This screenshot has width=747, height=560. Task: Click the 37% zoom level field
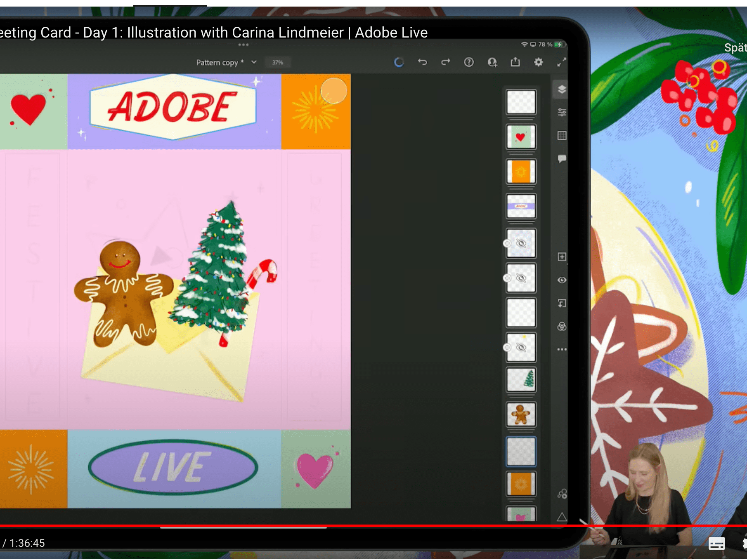coord(277,62)
